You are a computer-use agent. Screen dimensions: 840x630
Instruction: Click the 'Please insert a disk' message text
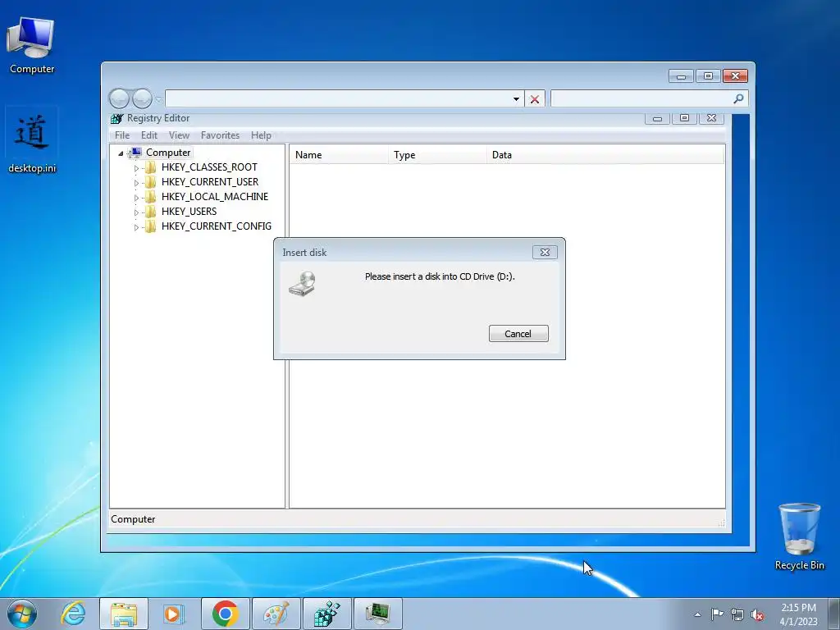tap(440, 277)
